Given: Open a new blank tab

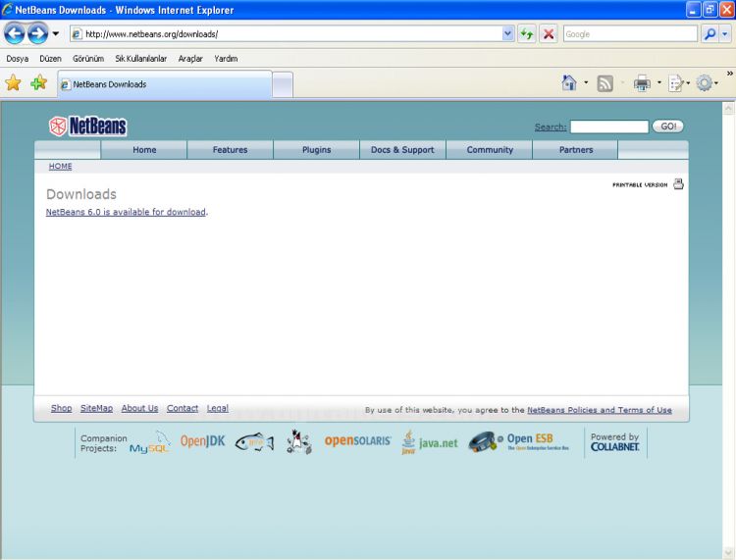Looking at the screenshot, I should [283, 85].
